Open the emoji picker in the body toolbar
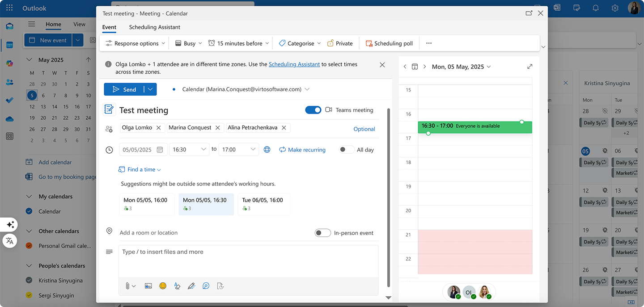Viewport: 644px width, 307px height. pyautogui.click(x=163, y=286)
